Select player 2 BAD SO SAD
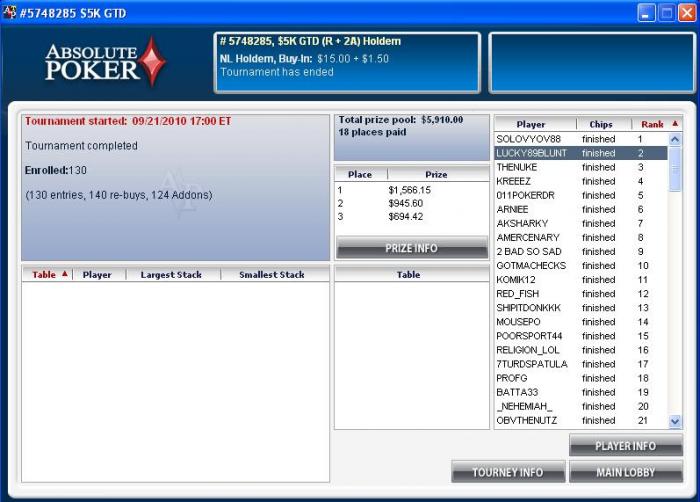This screenshot has width=700, height=502. tap(581, 251)
